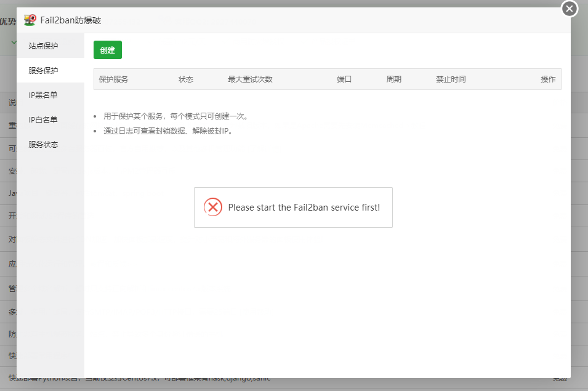Close the Fail2ban dialog with the X icon

(570, 9)
